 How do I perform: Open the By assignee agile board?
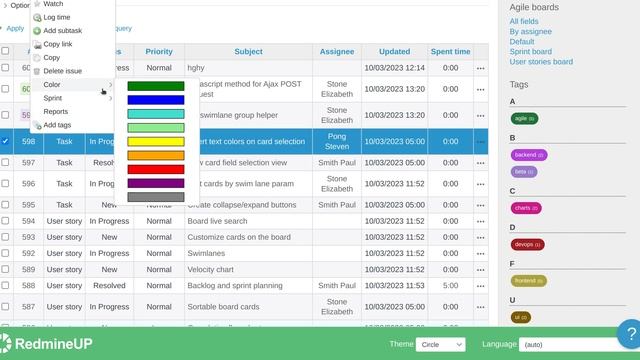point(530,31)
